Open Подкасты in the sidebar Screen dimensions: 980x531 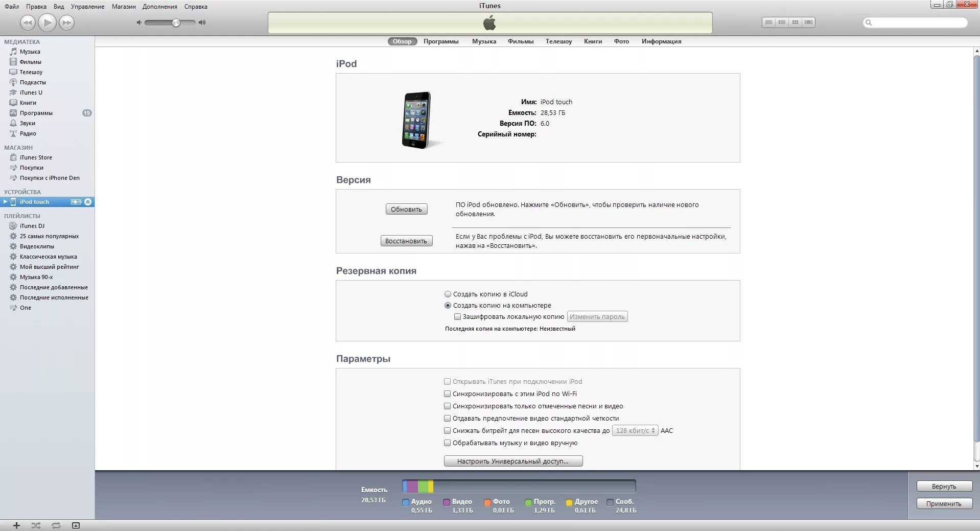pos(47,82)
